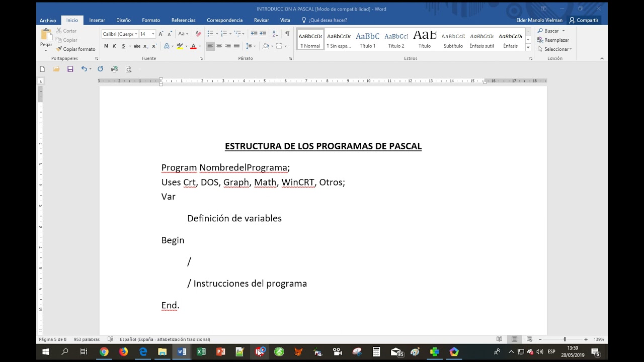Screen dimensions: 644x362
Task: Open the font size dropdown
Action: pos(153,34)
